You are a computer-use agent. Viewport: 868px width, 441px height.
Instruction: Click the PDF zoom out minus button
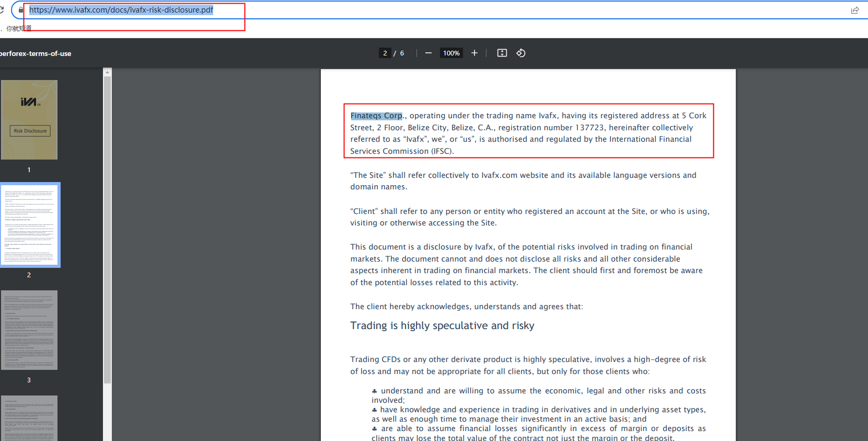pyautogui.click(x=429, y=53)
